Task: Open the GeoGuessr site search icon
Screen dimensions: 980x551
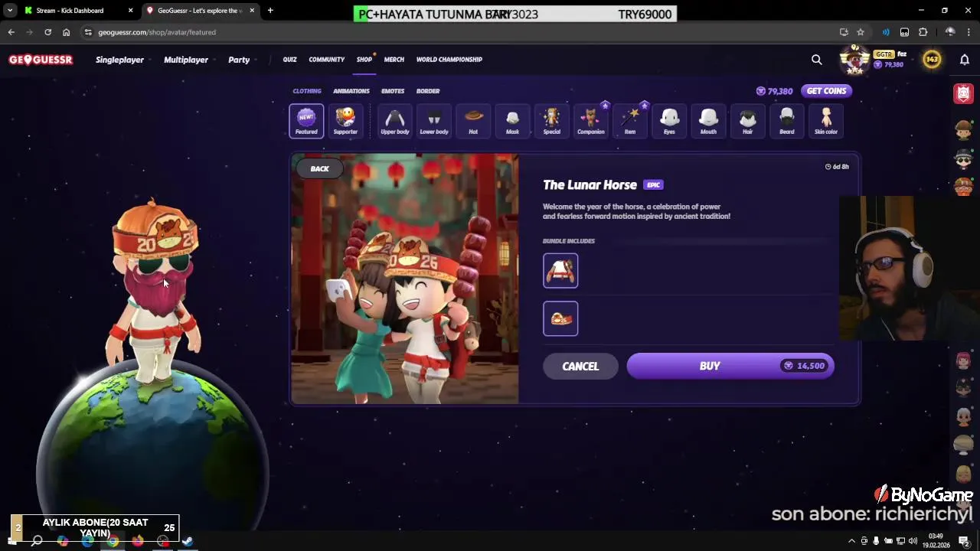Action: pos(817,60)
